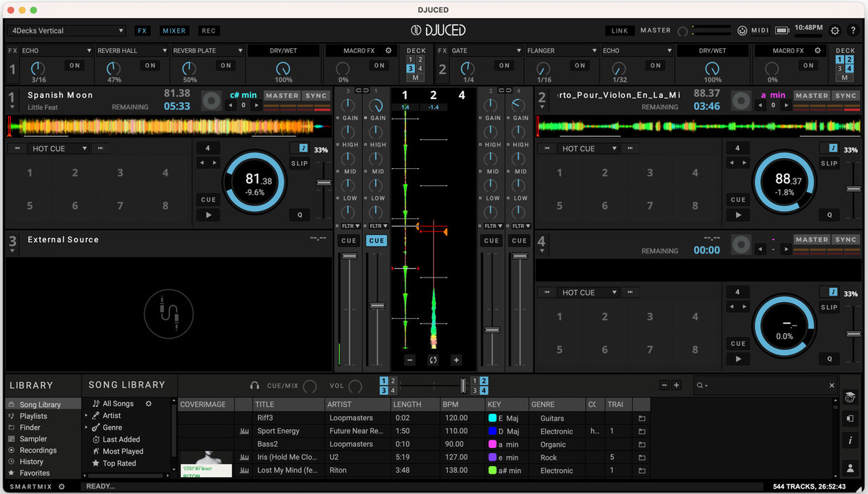This screenshot has width=868, height=494.
Task: Click deck 2 vinyl cover icon
Action: (x=741, y=101)
